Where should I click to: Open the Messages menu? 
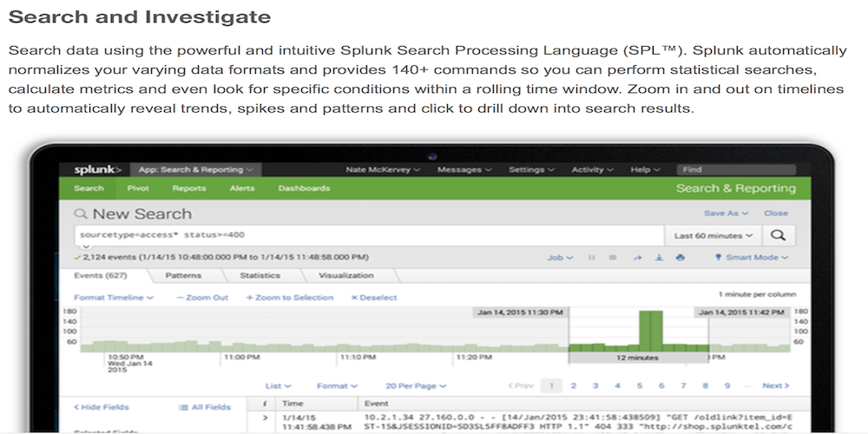[464, 170]
